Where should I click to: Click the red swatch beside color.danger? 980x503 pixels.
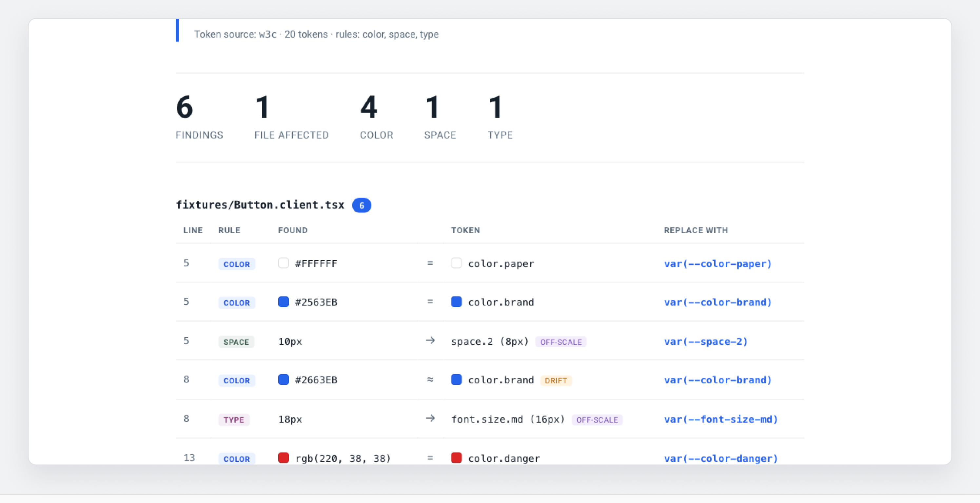pos(456,458)
